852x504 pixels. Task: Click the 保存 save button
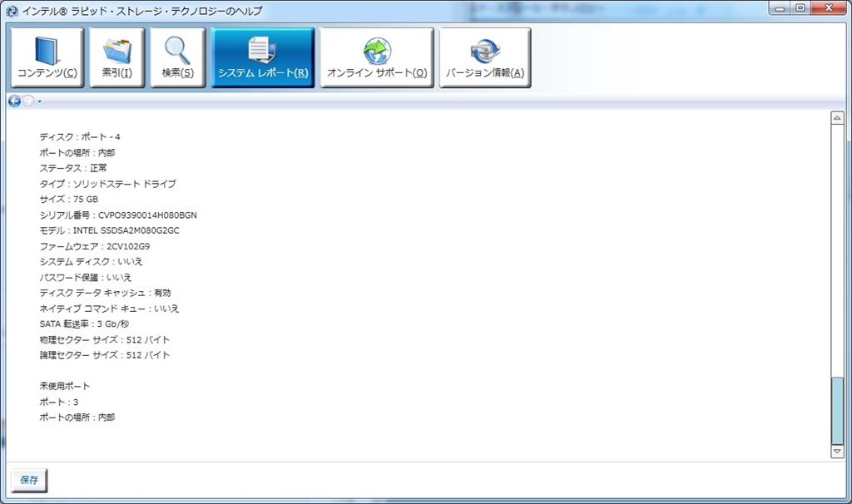tap(29, 480)
